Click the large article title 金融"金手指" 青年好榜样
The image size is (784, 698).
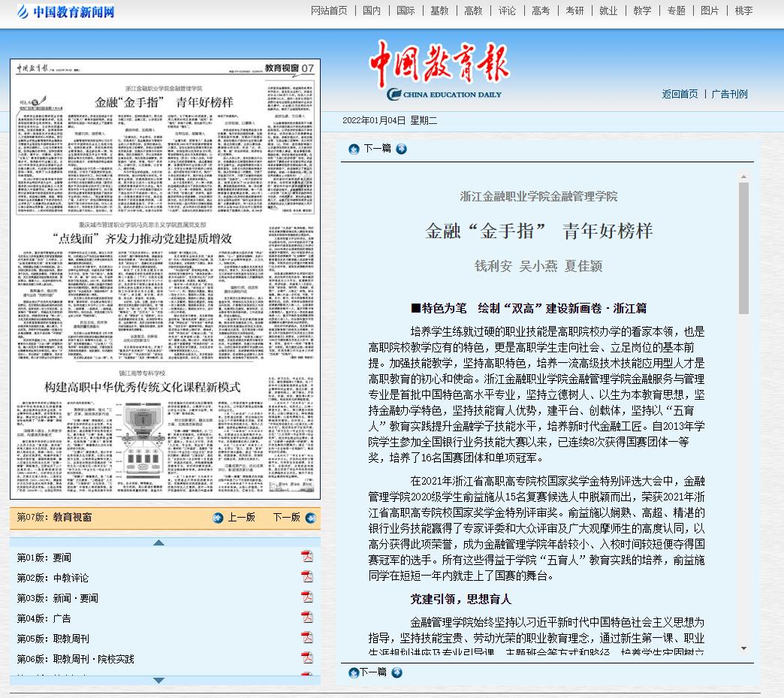point(539,231)
